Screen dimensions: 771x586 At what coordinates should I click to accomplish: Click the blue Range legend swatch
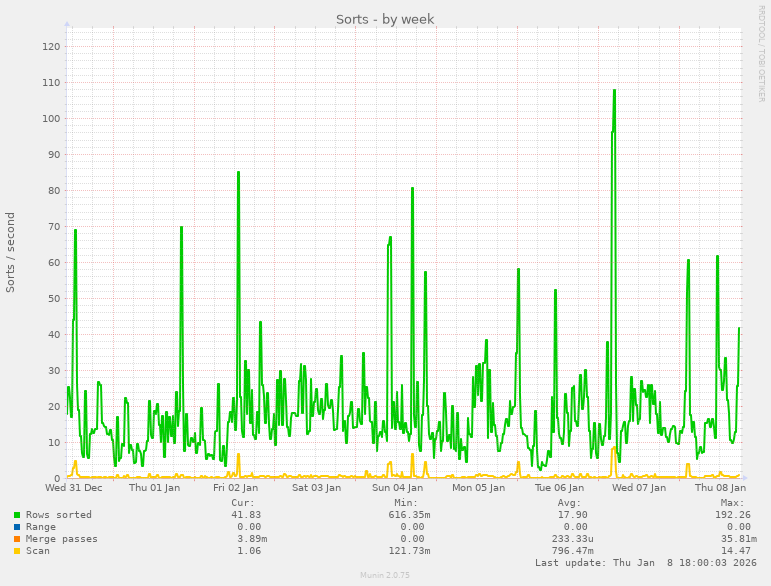coord(17,527)
